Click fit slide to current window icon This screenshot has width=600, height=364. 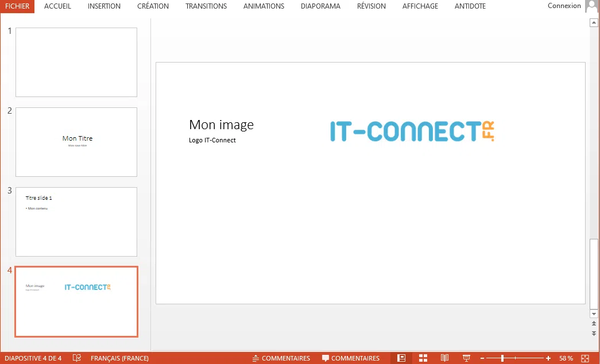[x=585, y=358]
